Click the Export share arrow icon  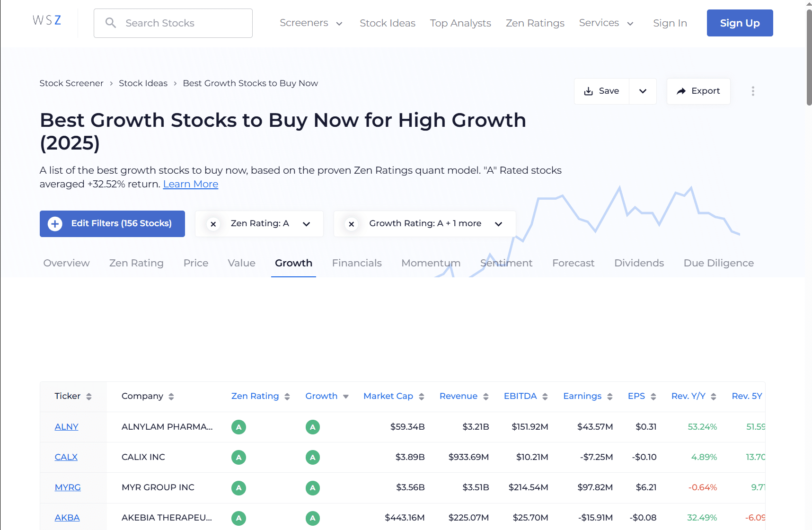[x=681, y=91]
